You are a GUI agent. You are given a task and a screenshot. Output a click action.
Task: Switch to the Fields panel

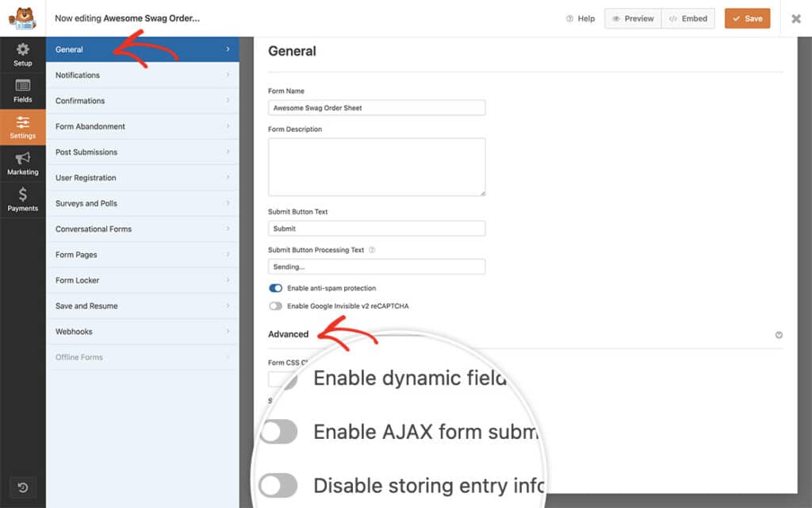[x=22, y=90]
